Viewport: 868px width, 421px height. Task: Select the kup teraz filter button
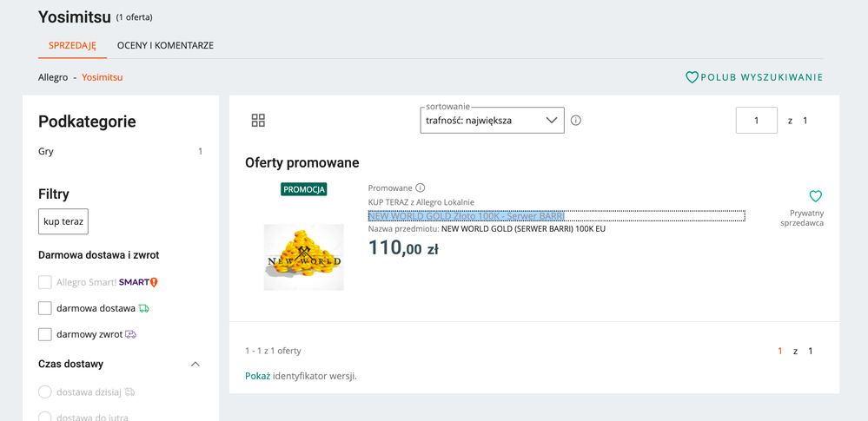click(63, 222)
